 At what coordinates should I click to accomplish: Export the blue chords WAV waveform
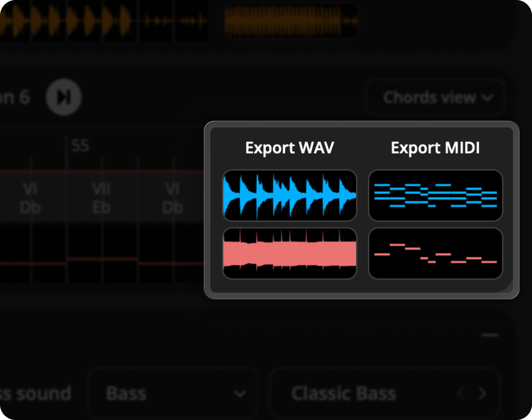289,196
